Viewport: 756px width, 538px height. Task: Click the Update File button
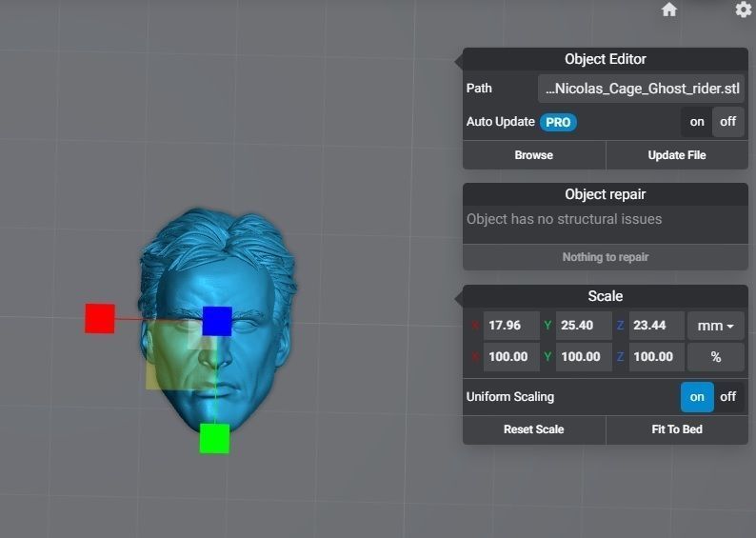pyautogui.click(x=677, y=155)
